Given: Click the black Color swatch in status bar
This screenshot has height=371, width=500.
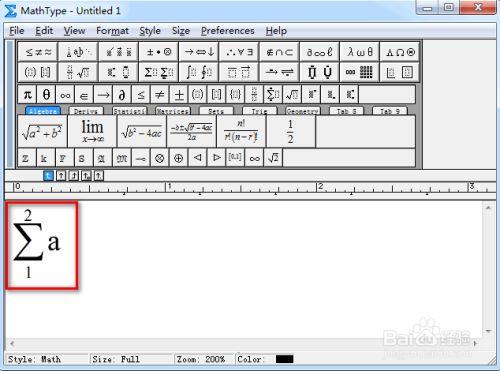Looking at the screenshot, I should (x=285, y=359).
